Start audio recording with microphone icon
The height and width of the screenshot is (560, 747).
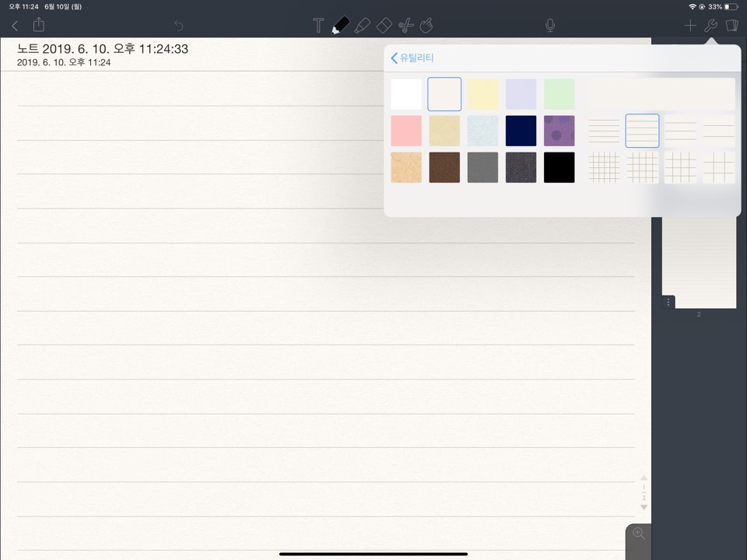(550, 25)
